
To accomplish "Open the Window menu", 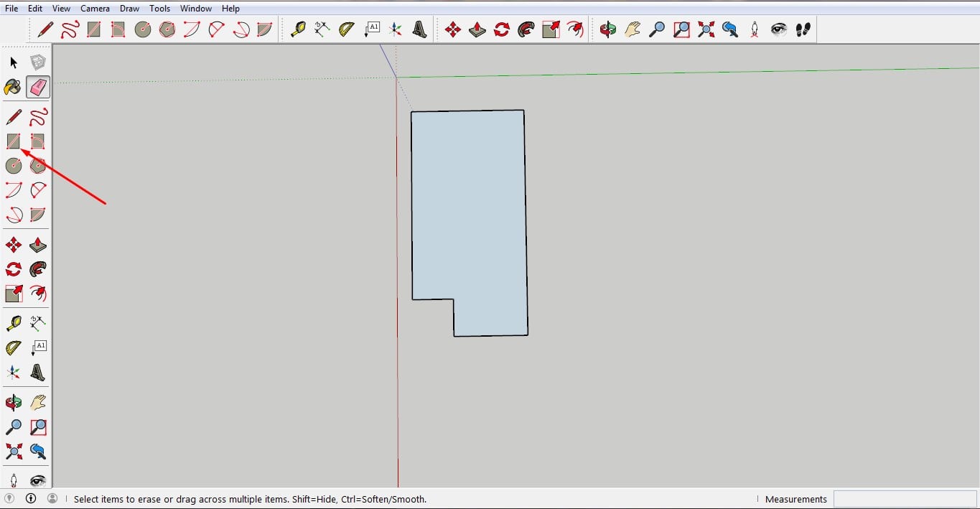I will pos(196,9).
